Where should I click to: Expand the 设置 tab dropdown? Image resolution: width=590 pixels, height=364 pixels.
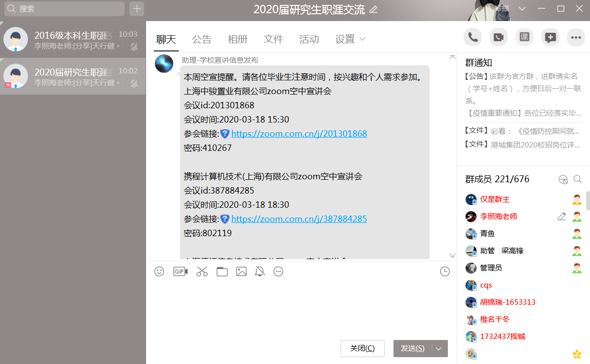pos(362,39)
